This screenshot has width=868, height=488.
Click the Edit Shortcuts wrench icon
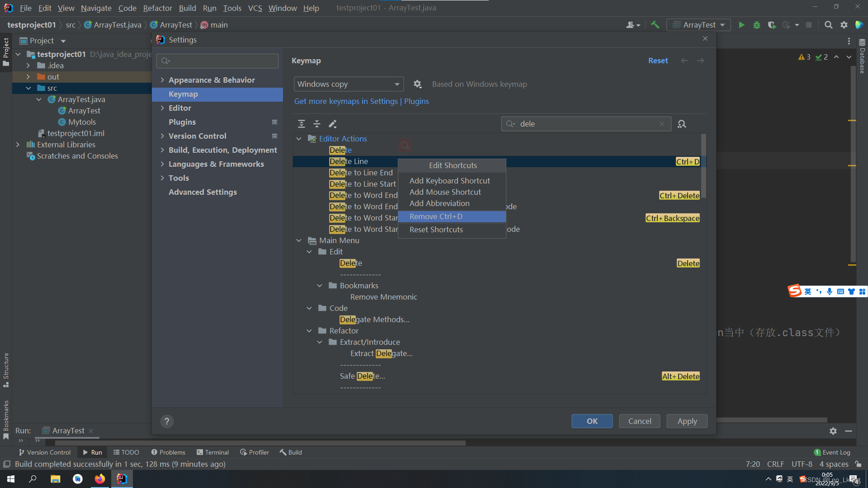(x=333, y=123)
